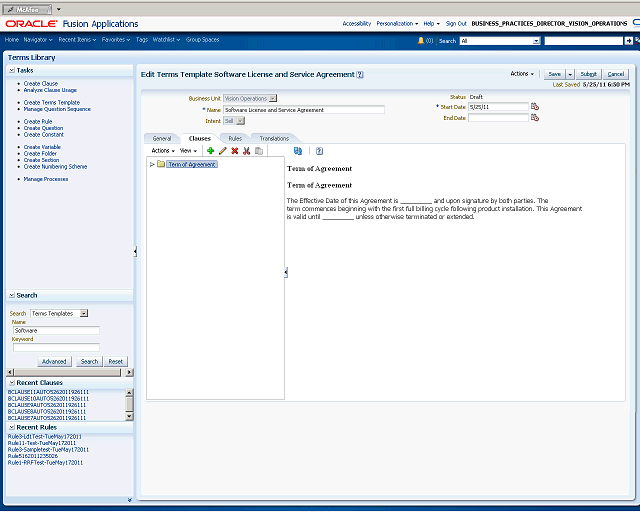
Task: Click the Sign Out link
Action: tap(456, 24)
